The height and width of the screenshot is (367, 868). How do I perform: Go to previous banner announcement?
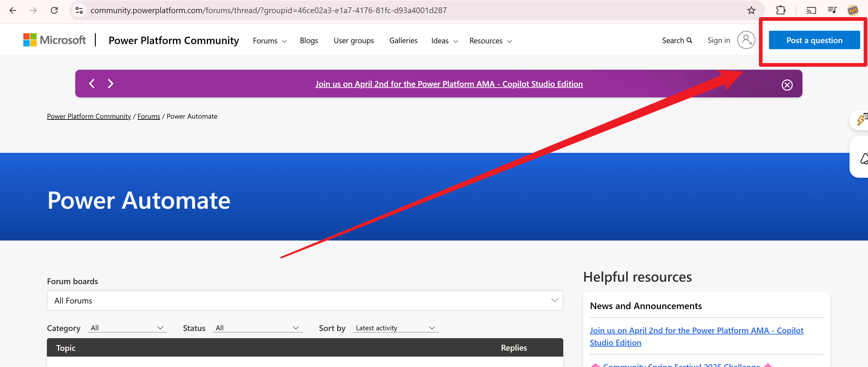click(x=92, y=84)
